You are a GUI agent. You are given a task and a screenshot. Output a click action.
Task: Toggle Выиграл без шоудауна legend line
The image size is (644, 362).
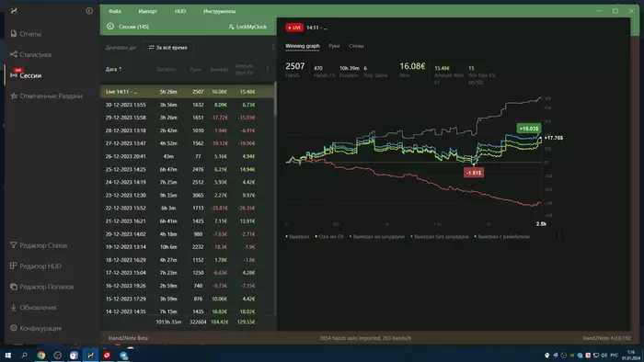tap(439, 236)
